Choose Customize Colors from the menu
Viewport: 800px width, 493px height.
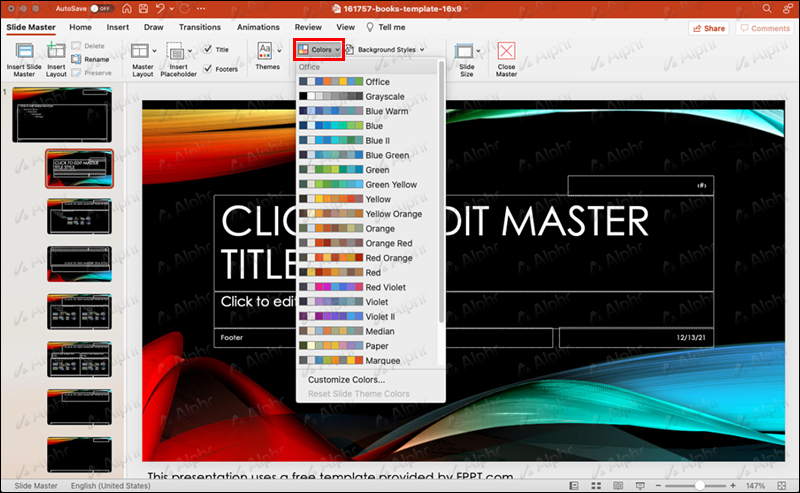345,380
